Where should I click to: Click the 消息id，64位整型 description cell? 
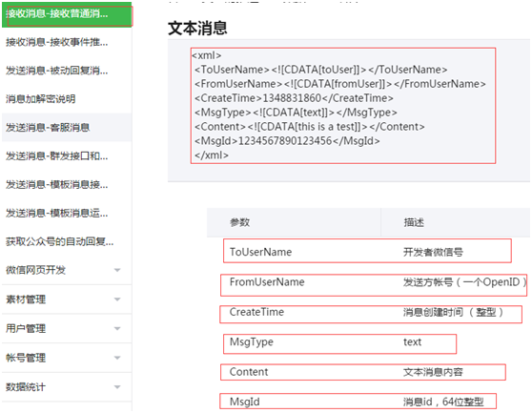click(x=443, y=402)
